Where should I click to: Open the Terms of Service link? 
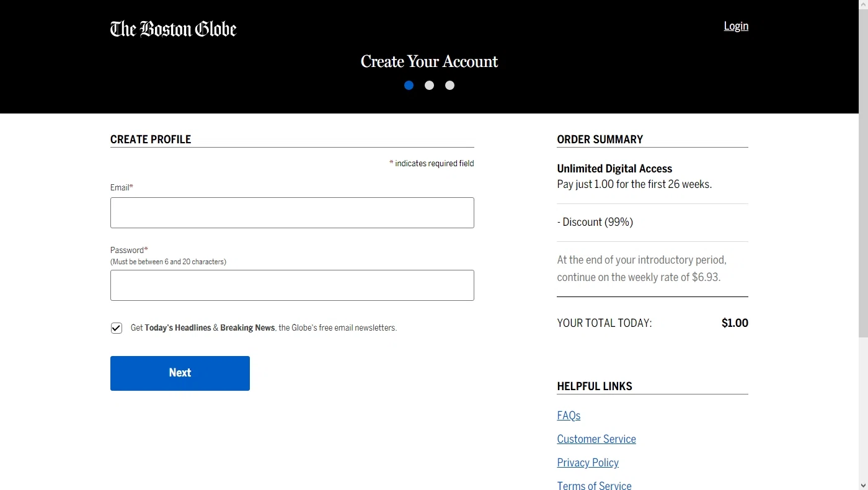[594, 486]
